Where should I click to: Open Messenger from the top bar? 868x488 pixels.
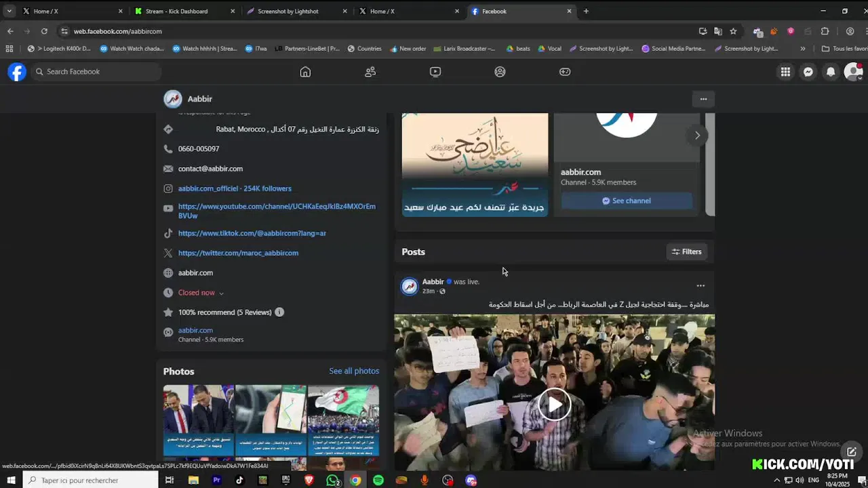808,72
